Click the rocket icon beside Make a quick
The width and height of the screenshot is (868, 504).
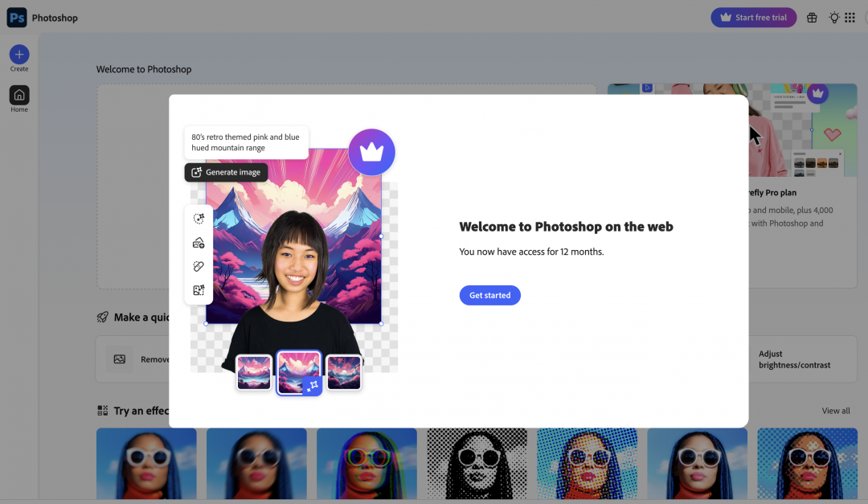pyautogui.click(x=103, y=318)
